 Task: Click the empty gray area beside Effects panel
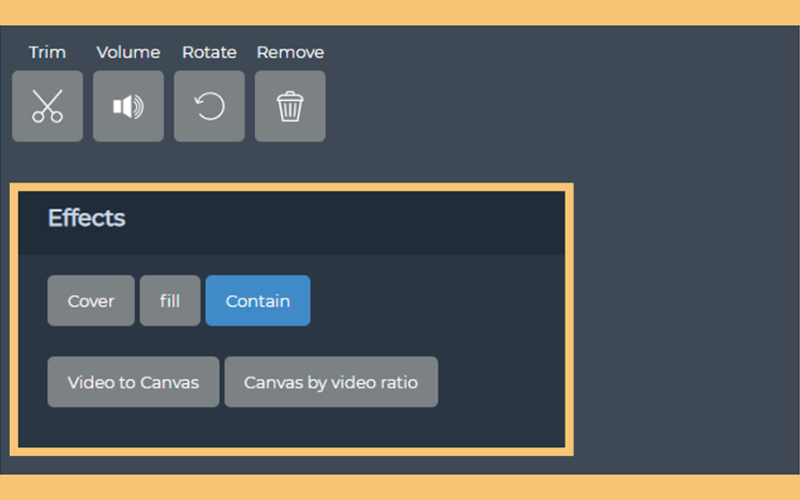tap(684, 316)
